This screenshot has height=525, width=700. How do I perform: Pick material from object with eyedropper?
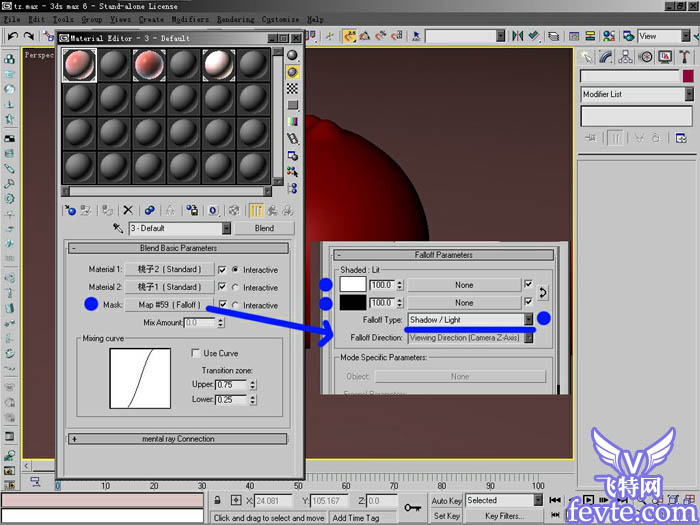click(119, 229)
